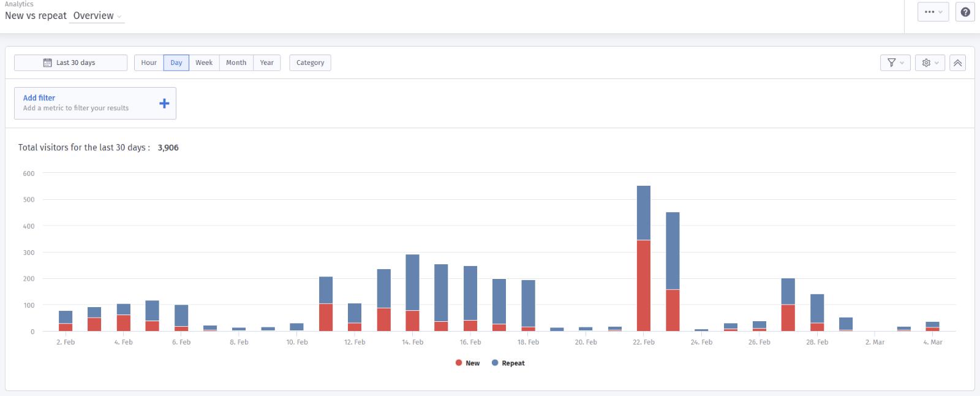
Task: Click the 4. Mar axis label
Action: click(933, 342)
